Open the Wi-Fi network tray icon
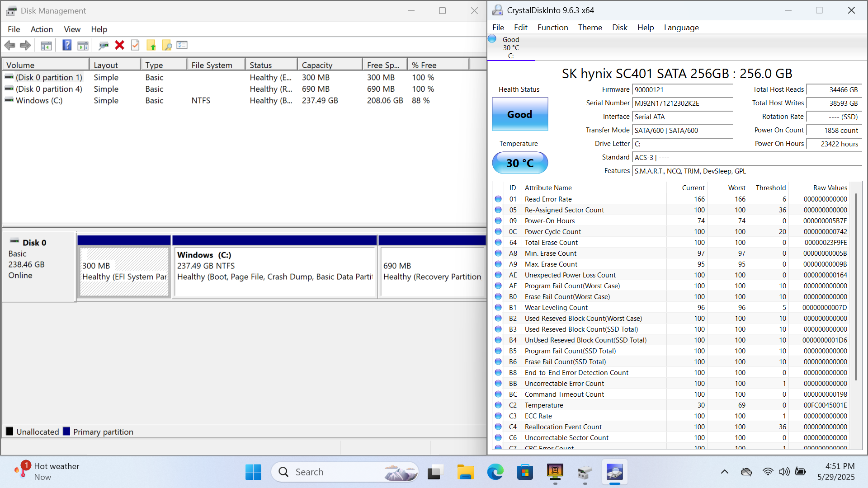The width and height of the screenshot is (868, 488). click(x=768, y=472)
